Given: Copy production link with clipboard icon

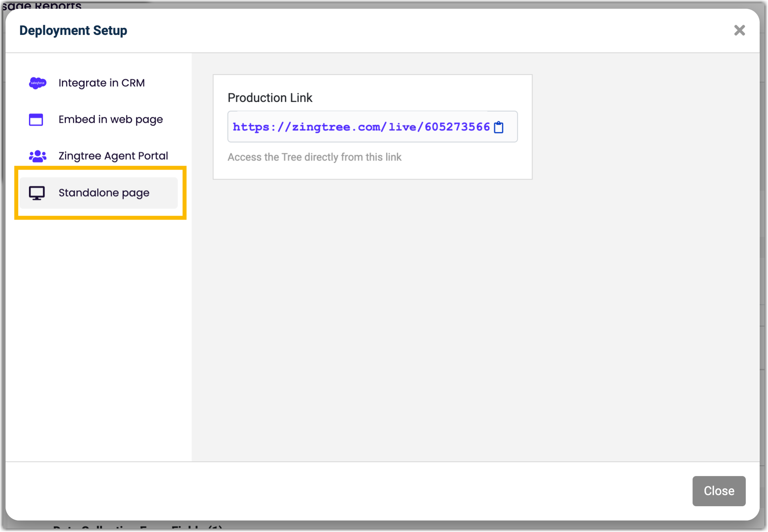Looking at the screenshot, I should click(x=499, y=127).
